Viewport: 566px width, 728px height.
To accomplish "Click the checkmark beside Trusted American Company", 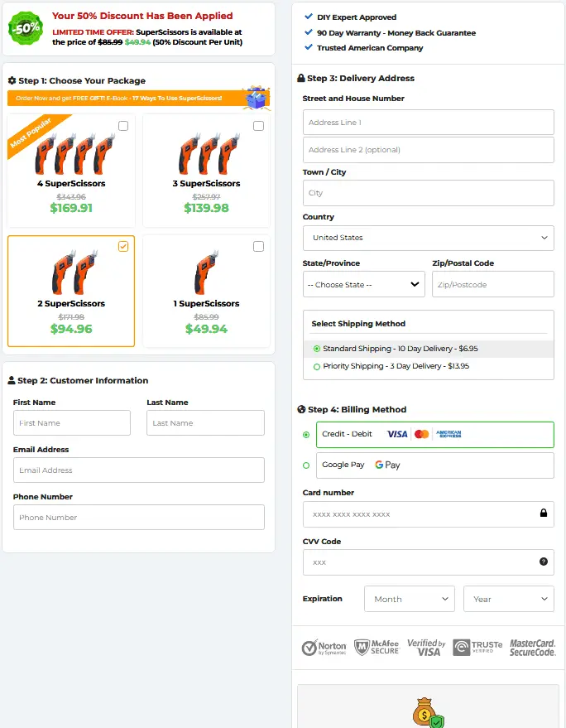I will [x=309, y=47].
